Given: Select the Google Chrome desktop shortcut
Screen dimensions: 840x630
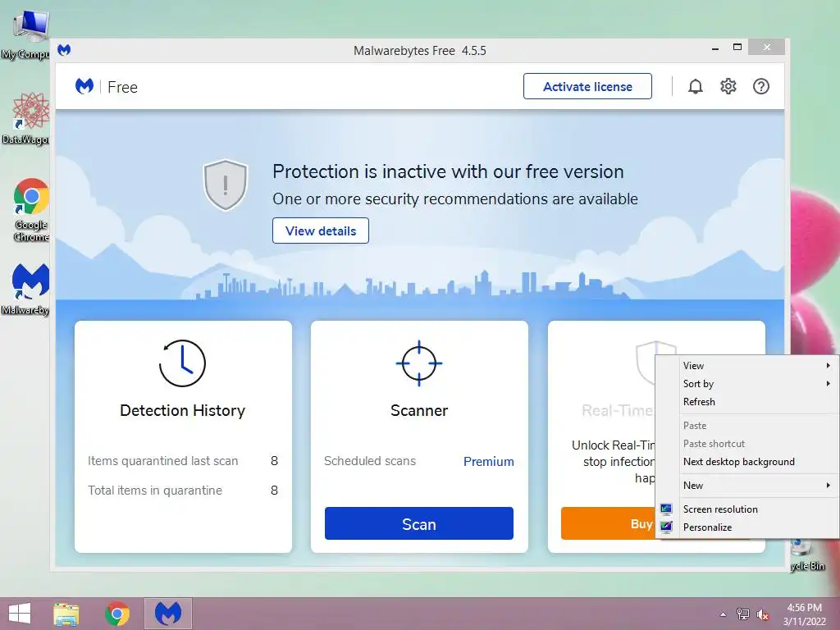Looking at the screenshot, I should pos(31,210).
